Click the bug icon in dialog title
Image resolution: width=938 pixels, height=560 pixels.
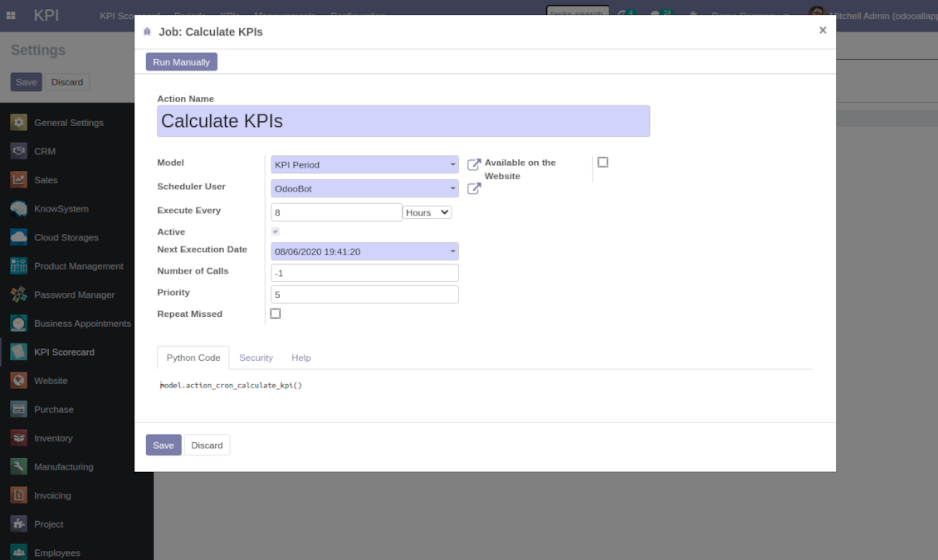[147, 32]
